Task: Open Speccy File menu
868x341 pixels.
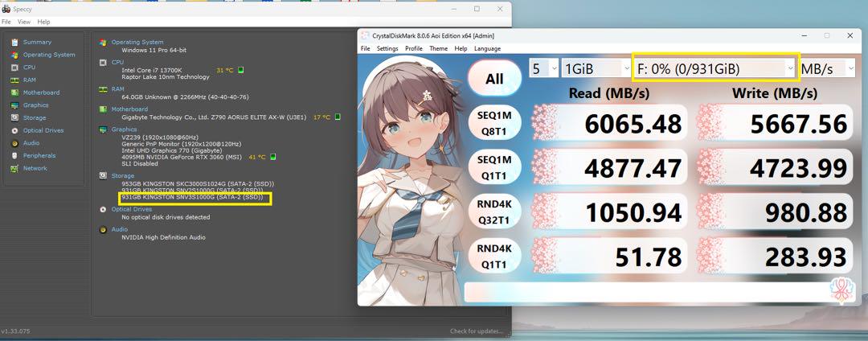Action: 6,23
